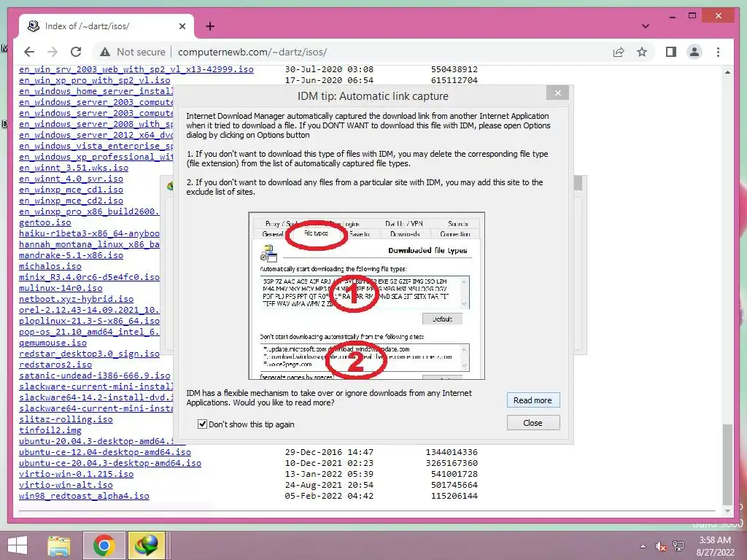Select file size 550438912
The height and width of the screenshot is (560, 747).
[x=454, y=69]
